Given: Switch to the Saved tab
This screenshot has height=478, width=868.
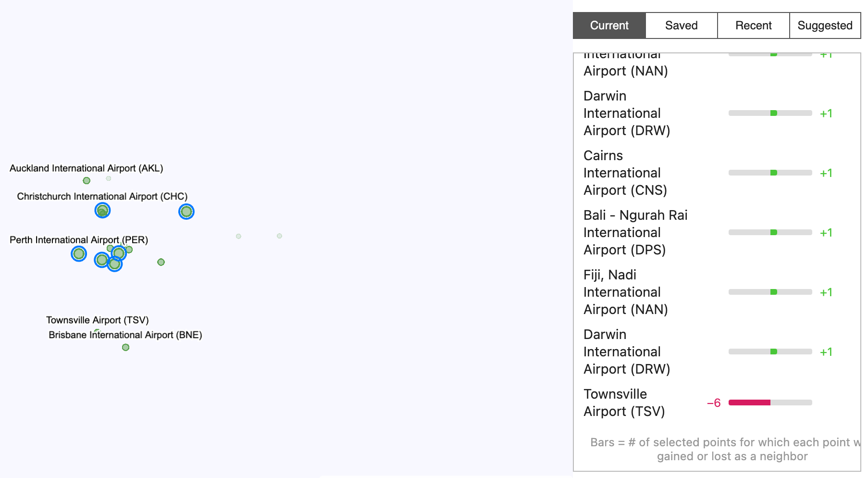Looking at the screenshot, I should [681, 25].
